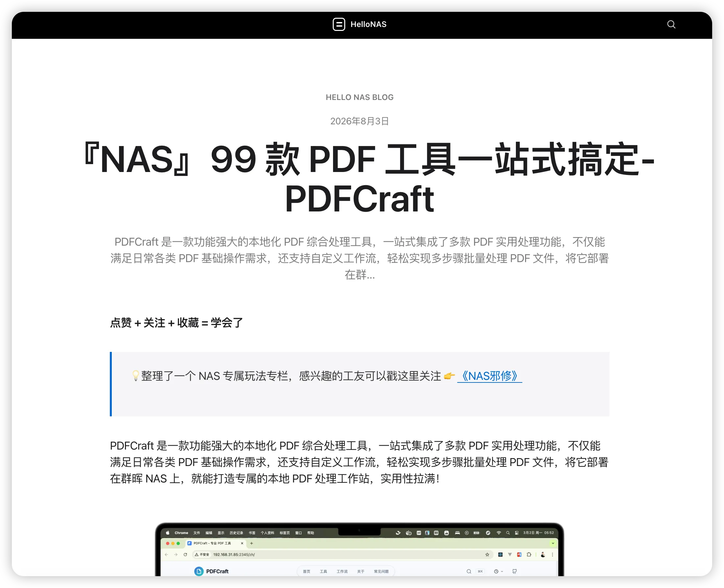Open the HelloNAS site title link

tap(368, 24)
